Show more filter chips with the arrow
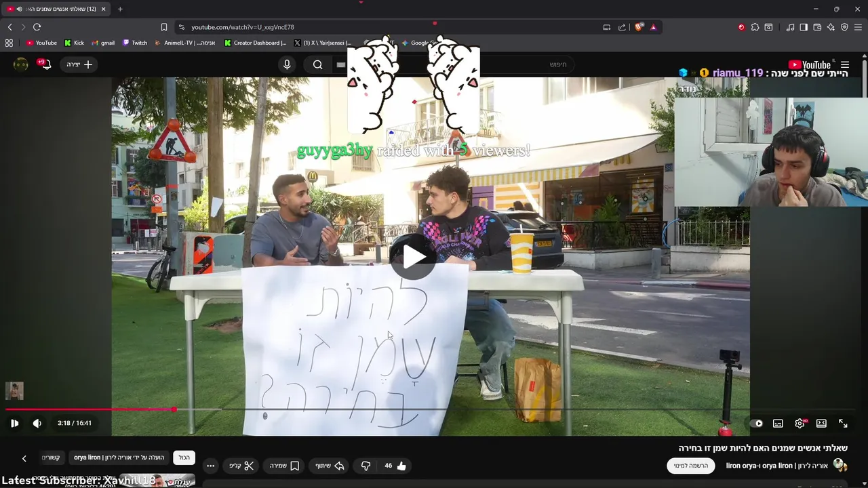This screenshot has height=488, width=868. [x=24, y=458]
